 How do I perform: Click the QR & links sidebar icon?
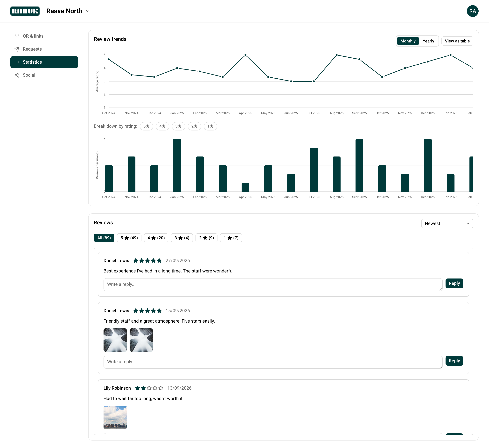[17, 36]
